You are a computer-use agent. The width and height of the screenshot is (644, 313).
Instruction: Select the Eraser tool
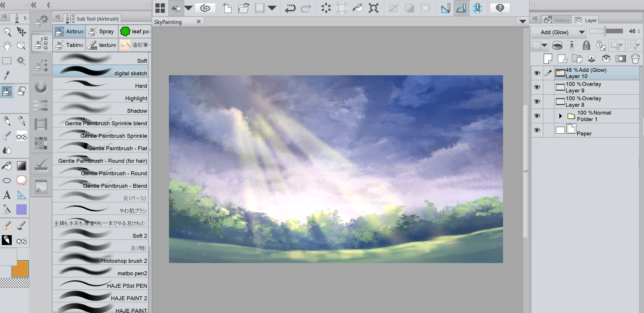[x=21, y=91]
